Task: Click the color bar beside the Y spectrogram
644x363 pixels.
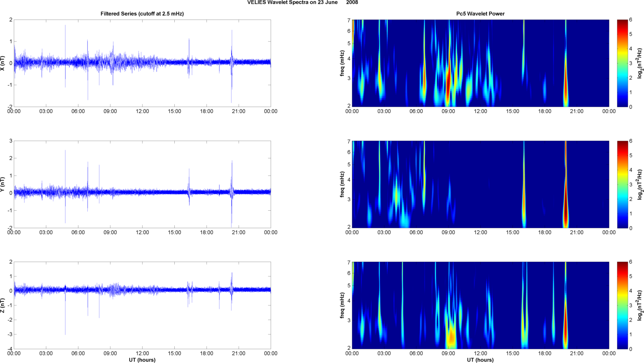Action: click(622, 184)
